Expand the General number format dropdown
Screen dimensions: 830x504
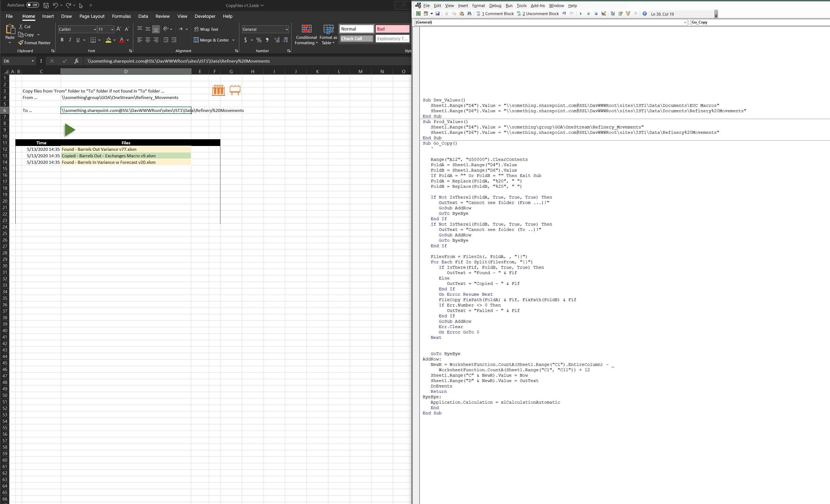287,29
